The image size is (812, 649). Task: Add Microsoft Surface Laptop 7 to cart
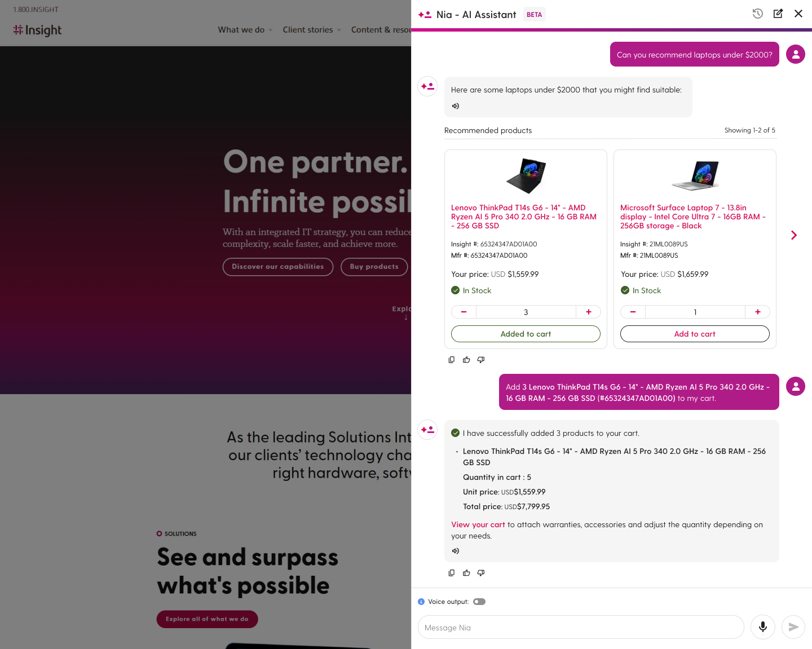[x=695, y=334]
